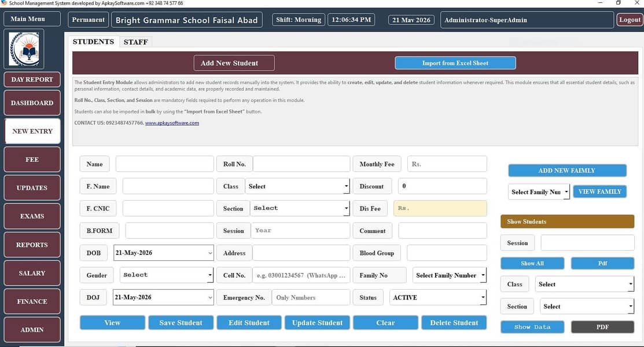Open the Status ACTIVE dropdown
Screen dimensions: 644x347
[438, 297]
